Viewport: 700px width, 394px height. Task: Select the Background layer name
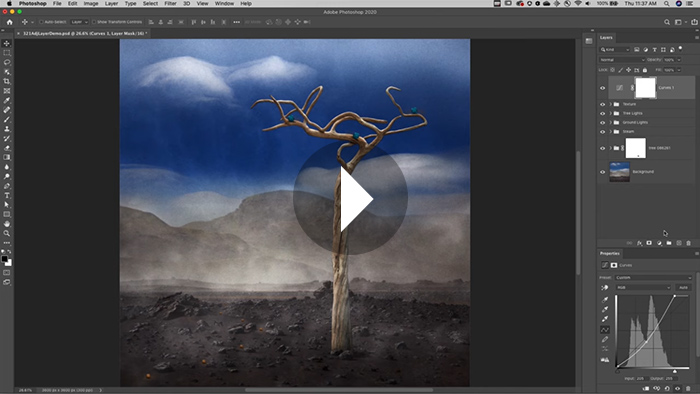click(643, 172)
